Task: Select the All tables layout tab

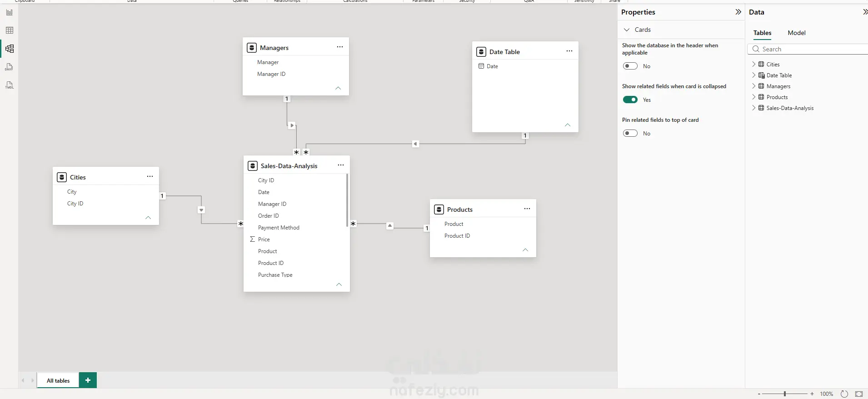Action: click(58, 380)
